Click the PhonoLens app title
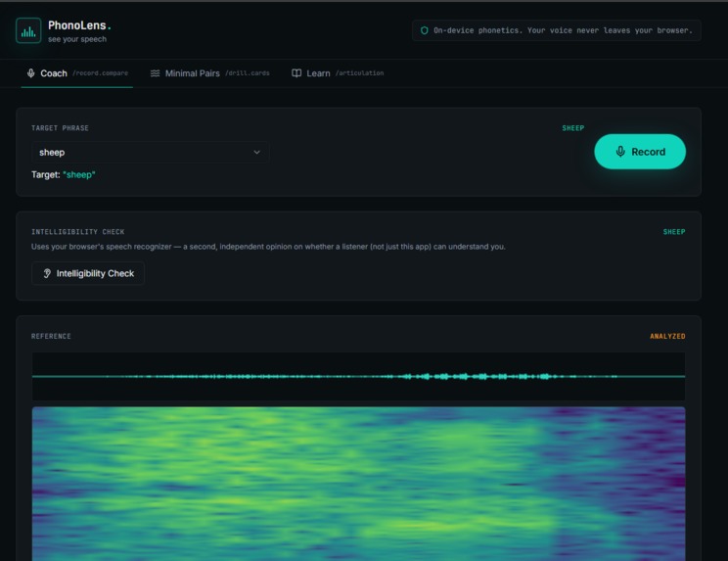The height and width of the screenshot is (561, 728). pos(79,25)
